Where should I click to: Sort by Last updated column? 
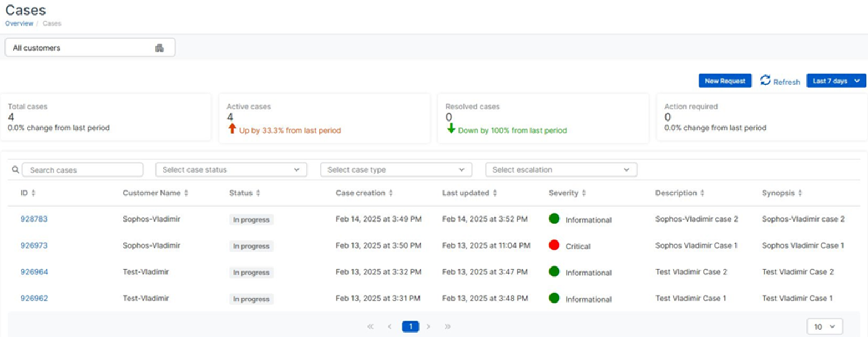[x=494, y=193]
